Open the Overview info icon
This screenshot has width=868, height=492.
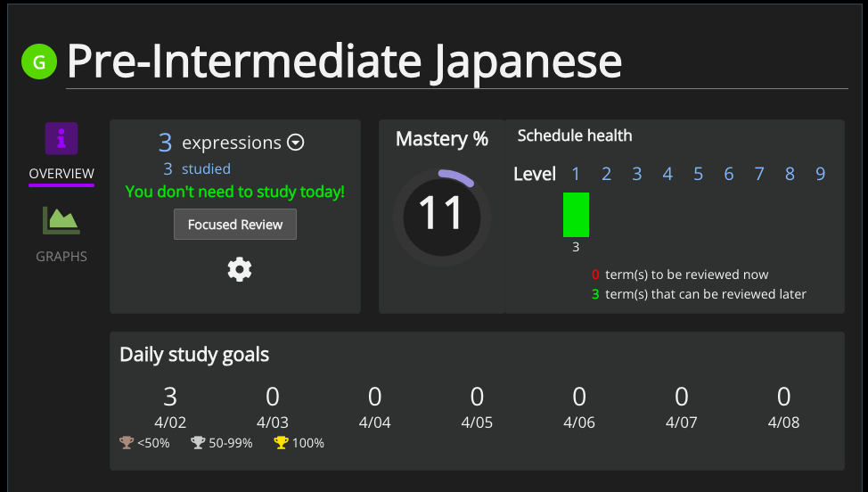click(x=61, y=139)
